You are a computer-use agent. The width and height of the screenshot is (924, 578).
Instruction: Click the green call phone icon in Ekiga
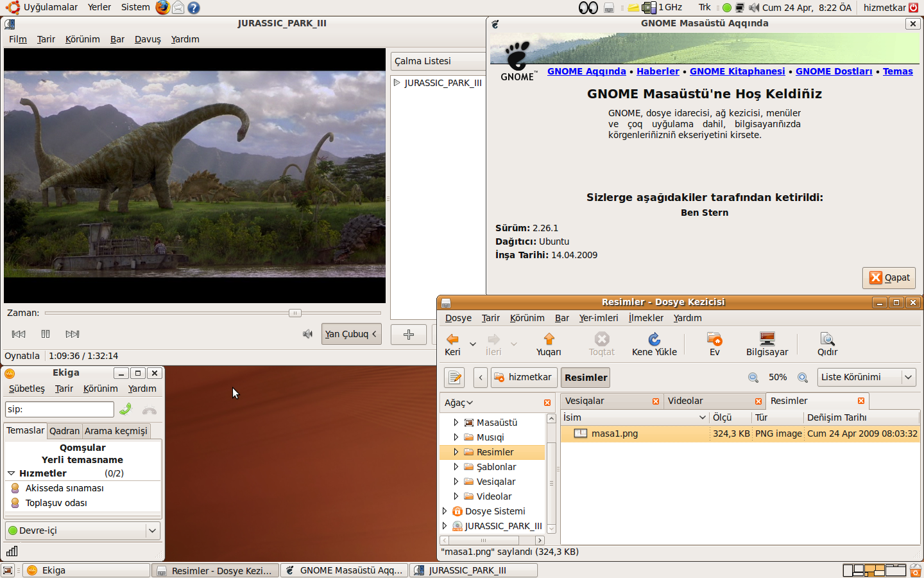point(126,409)
